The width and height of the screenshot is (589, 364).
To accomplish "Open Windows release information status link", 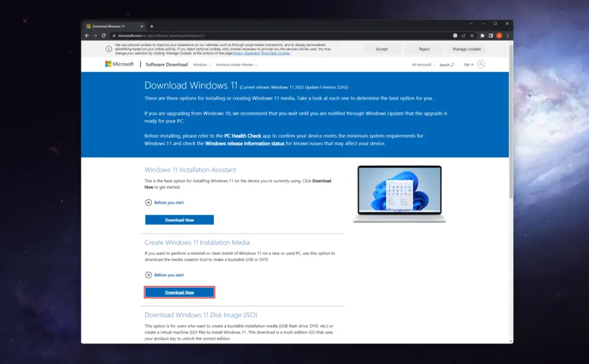I will 245,143.
